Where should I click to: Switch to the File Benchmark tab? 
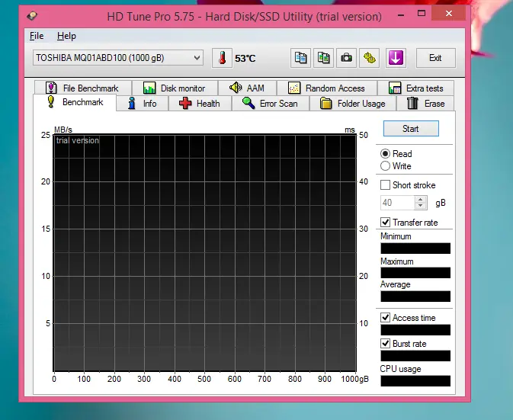pos(83,88)
